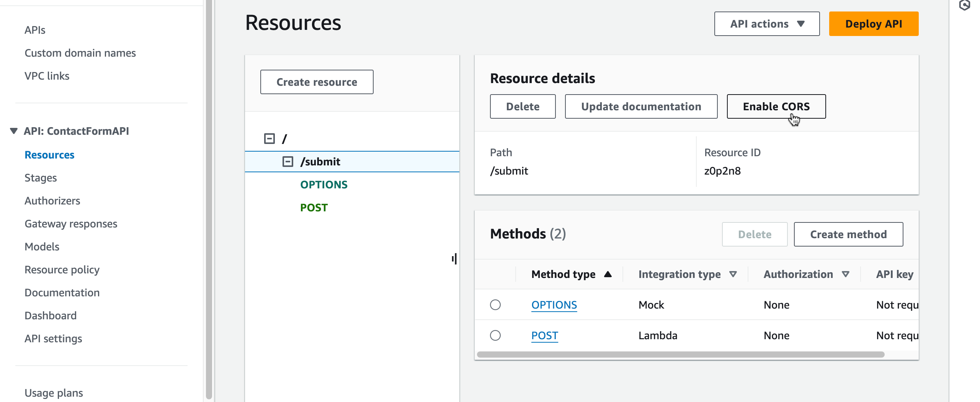Click the hexagon icon in top-right corner
Image resolution: width=980 pixels, height=402 pixels.
(964, 5)
